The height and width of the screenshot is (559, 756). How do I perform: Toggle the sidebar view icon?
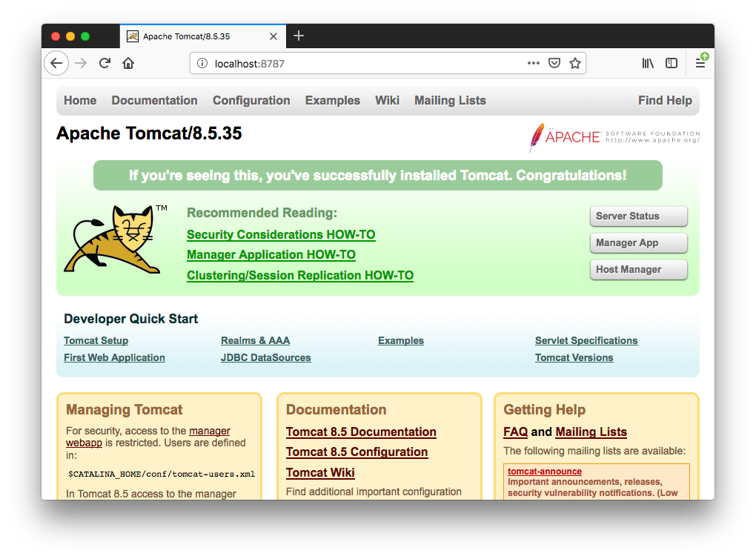click(672, 63)
